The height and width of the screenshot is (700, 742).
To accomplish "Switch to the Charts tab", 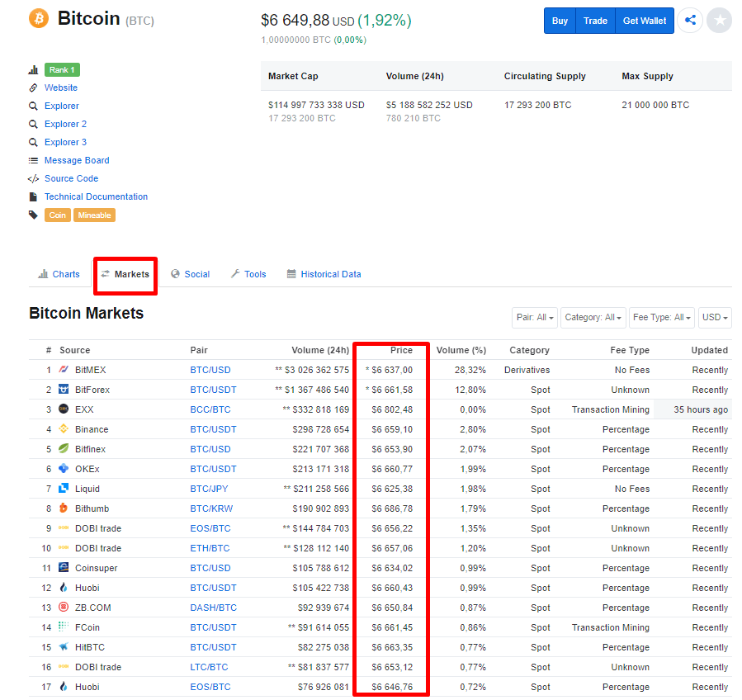I will tap(59, 274).
